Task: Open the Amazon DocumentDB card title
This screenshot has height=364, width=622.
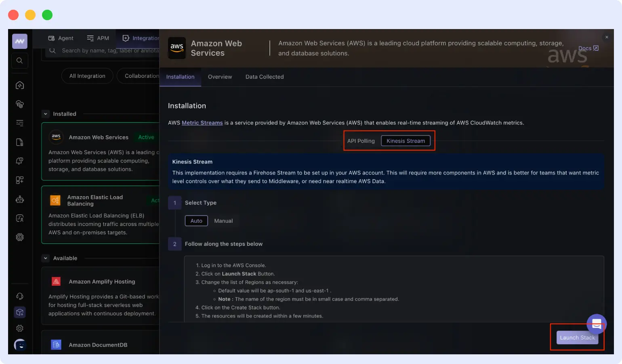Action: [98, 345]
